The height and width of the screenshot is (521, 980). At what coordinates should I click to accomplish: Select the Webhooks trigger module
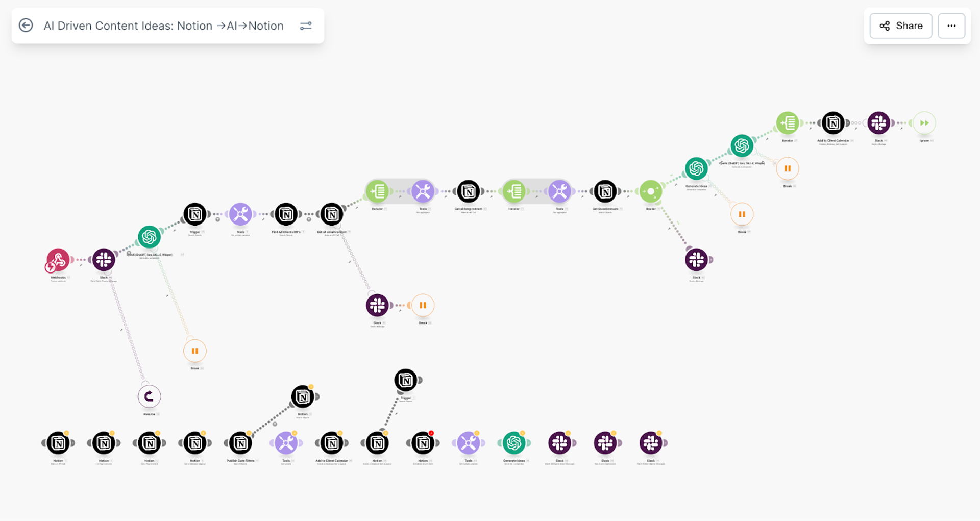(x=58, y=260)
